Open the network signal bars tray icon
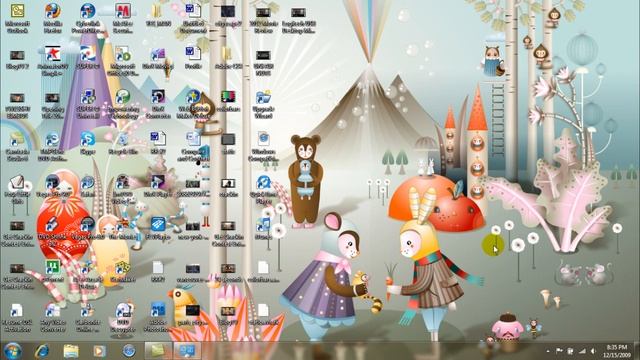Screen dimensions: 640x360 click(x=582, y=351)
